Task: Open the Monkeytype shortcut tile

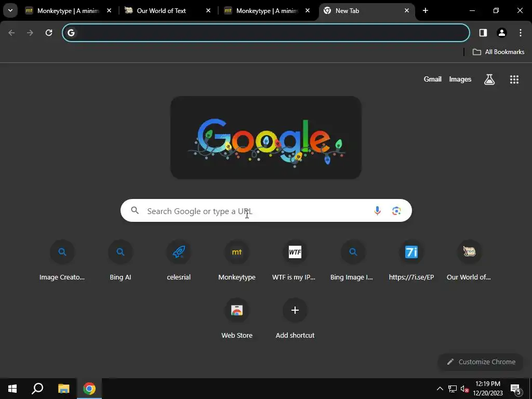Action: (237, 261)
